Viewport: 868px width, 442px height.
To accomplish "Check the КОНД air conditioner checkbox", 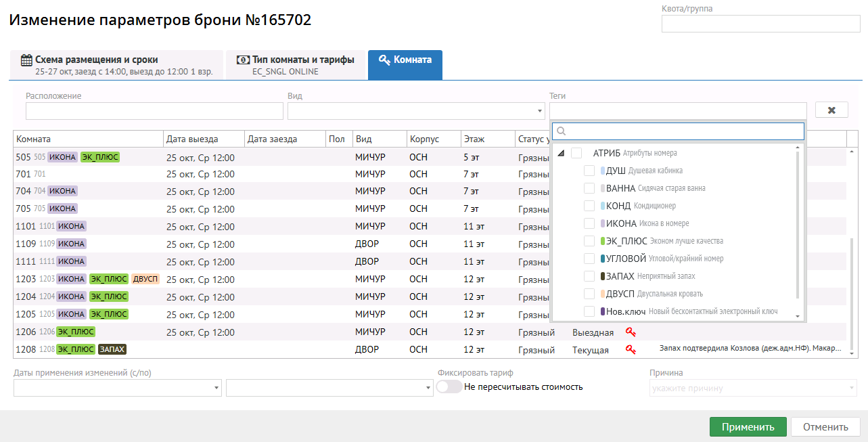I will coord(589,206).
